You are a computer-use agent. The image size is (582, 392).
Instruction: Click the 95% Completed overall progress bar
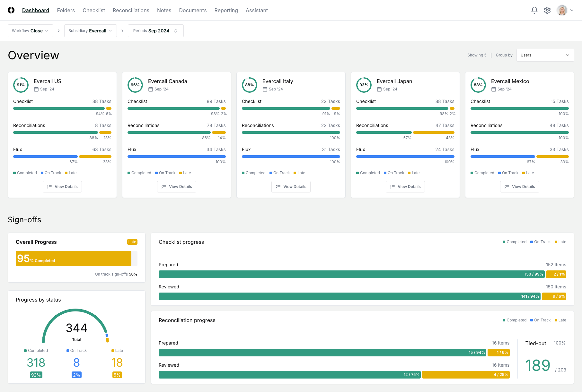coord(74,259)
